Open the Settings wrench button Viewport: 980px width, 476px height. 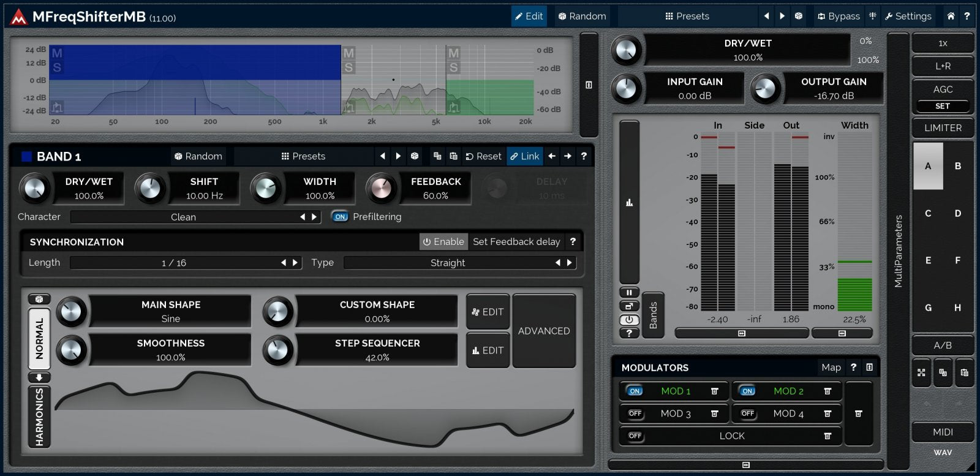[x=908, y=17]
